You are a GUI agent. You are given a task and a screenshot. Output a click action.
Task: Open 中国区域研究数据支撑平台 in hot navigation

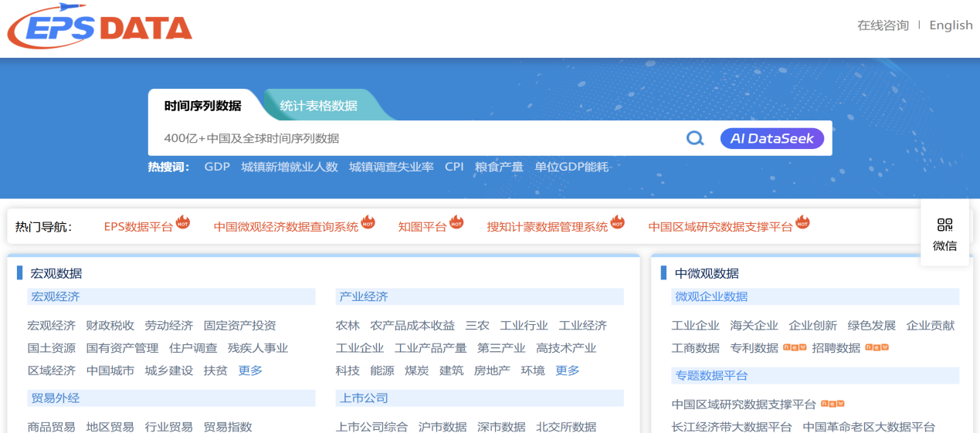[x=721, y=227]
